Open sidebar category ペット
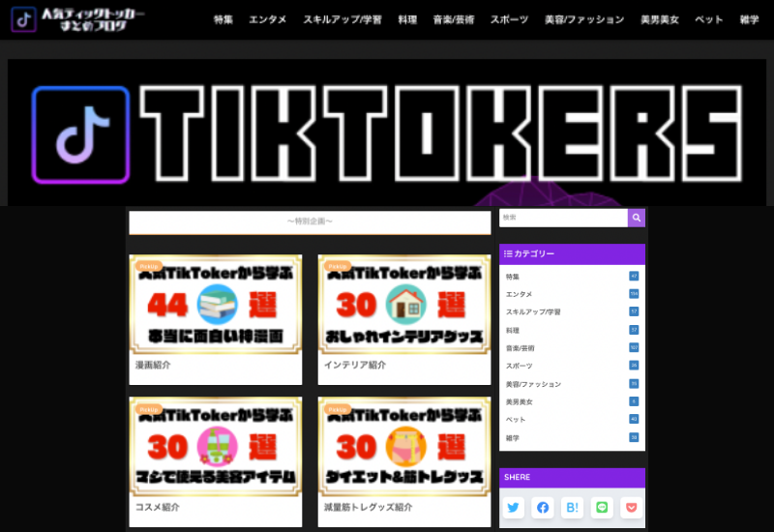The width and height of the screenshot is (774, 532). click(572, 420)
